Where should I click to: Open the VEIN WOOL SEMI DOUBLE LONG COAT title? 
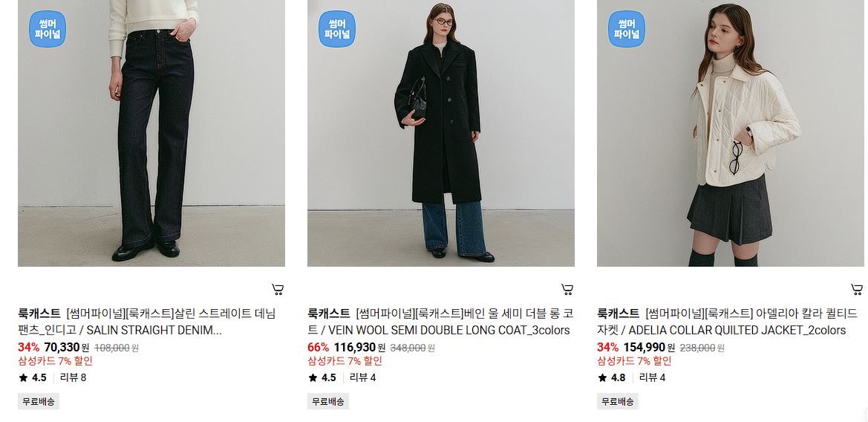[440, 322]
